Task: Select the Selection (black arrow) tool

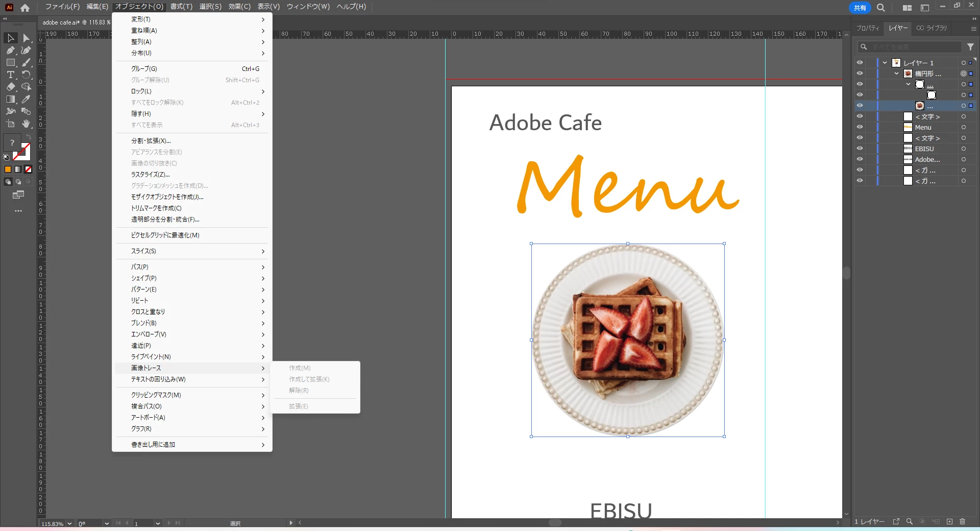Action: tap(11, 38)
